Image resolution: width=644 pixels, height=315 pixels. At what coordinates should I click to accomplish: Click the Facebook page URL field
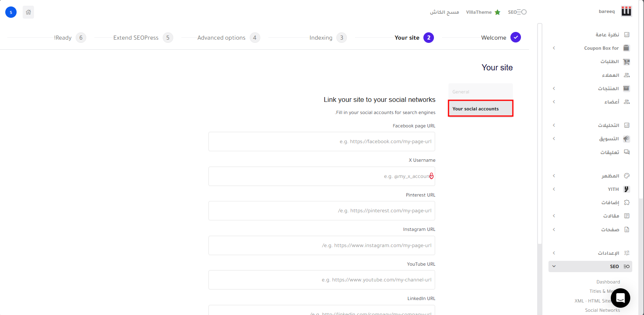pyautogui.click(x=321, y=142)
